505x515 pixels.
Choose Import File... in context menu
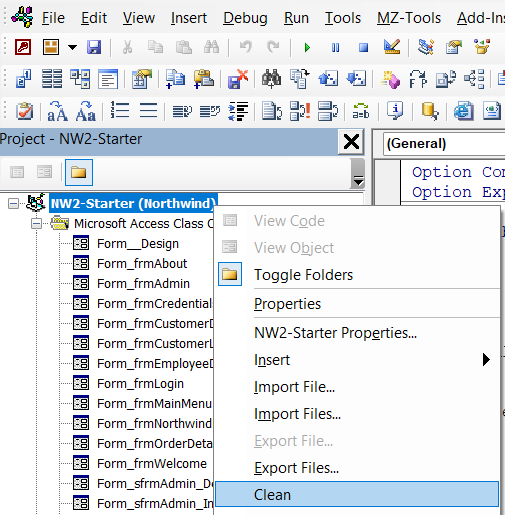(x=357, y=387)
